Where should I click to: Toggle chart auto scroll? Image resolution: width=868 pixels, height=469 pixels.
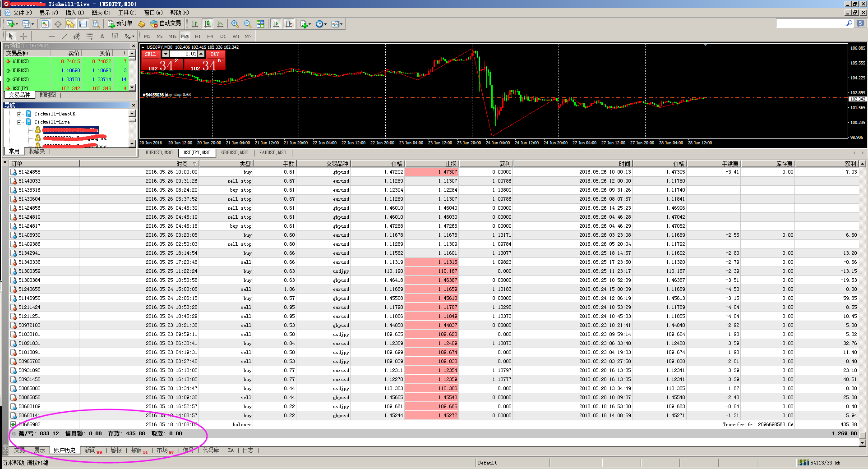pos(276,24)
